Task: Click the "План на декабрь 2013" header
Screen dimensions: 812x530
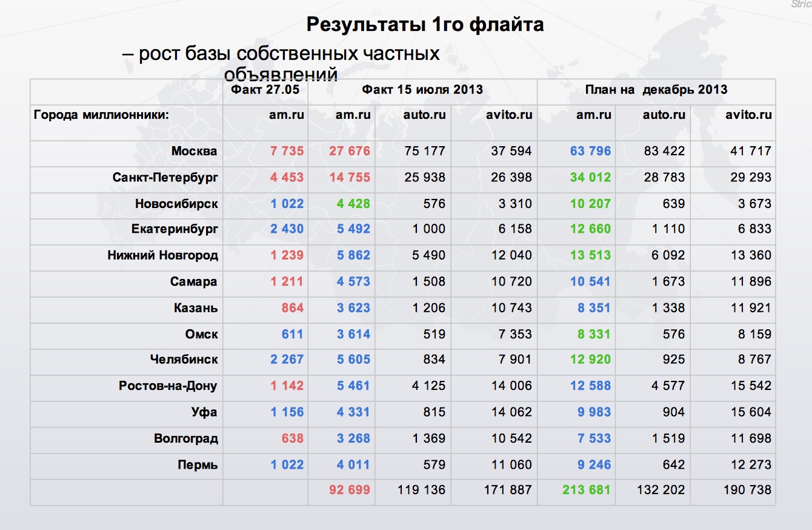Action: [656, 90]
